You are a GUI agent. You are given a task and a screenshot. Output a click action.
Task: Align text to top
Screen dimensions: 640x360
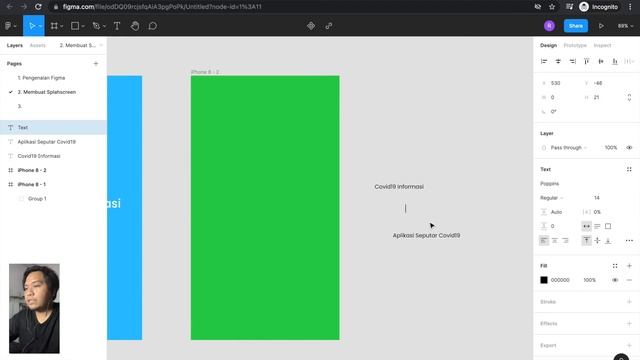586,240
